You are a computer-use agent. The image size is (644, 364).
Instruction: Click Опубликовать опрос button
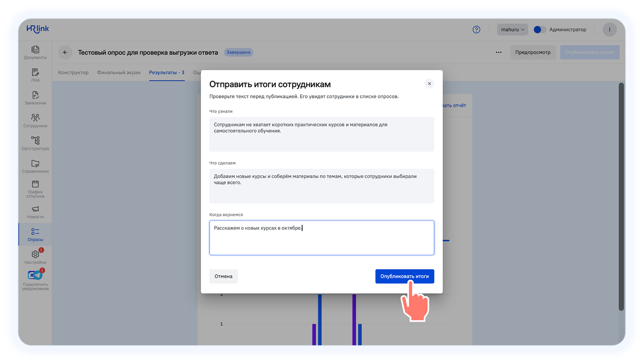589,52
